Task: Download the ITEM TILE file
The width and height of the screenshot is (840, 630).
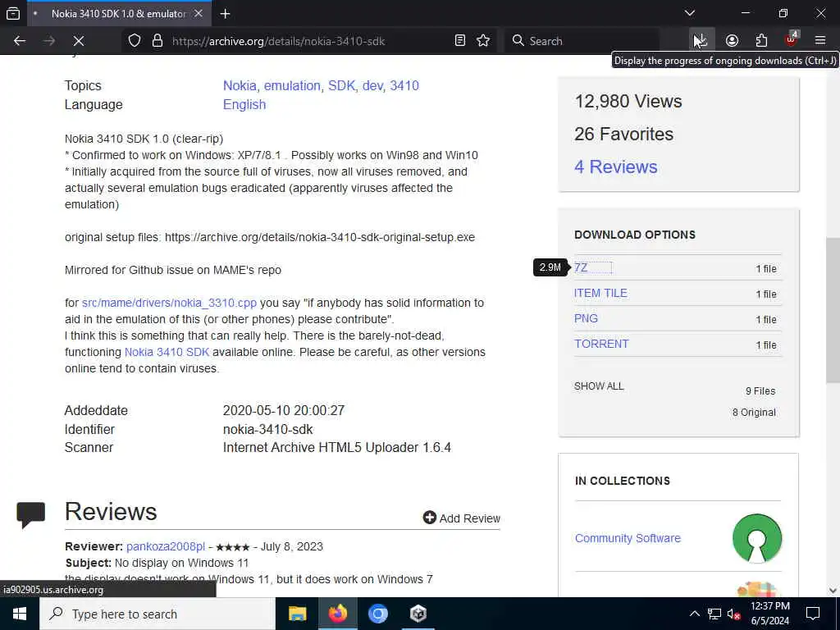Action: click(x=600, y=293)
